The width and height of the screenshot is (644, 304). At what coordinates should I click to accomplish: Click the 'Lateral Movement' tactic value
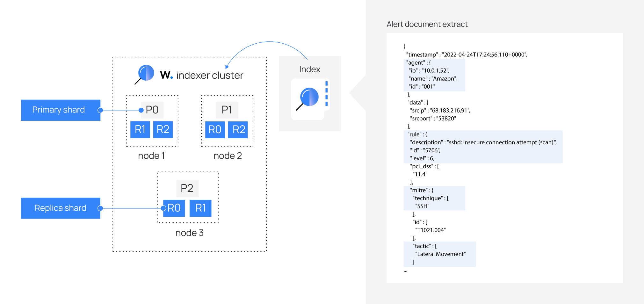pyautogui.click(x=441, y=254)
